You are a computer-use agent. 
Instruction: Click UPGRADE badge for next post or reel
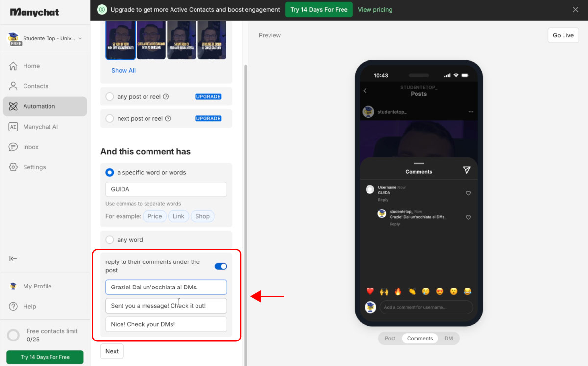click(x=208, y=118)
